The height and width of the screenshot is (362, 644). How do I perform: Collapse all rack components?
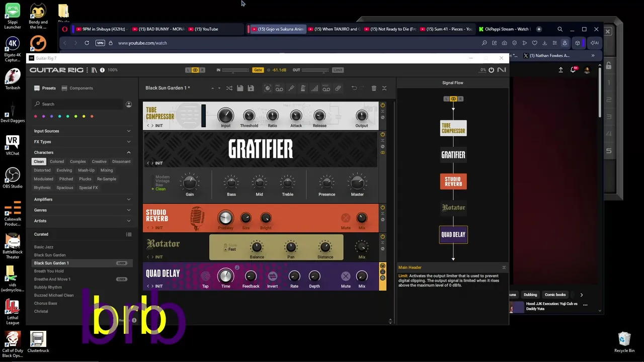384,88
